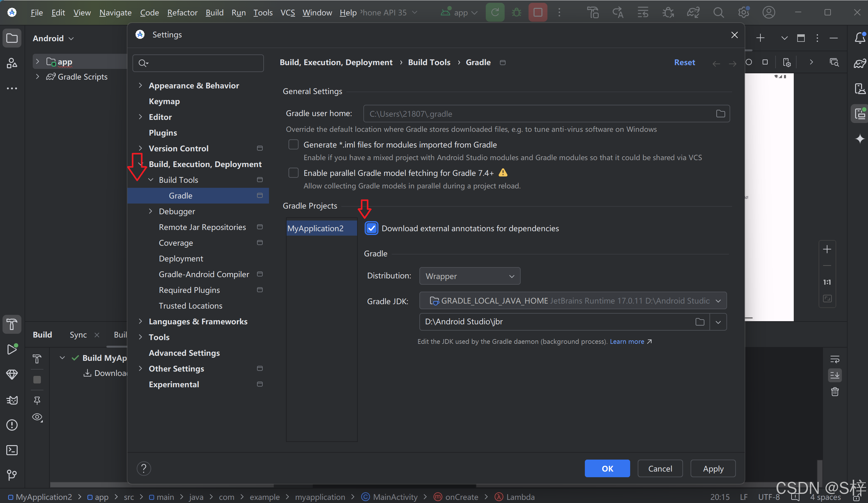The image size is (868, 503).
Task: Click the Apply button
Action: pyautogui.click(x=713, y=468)
